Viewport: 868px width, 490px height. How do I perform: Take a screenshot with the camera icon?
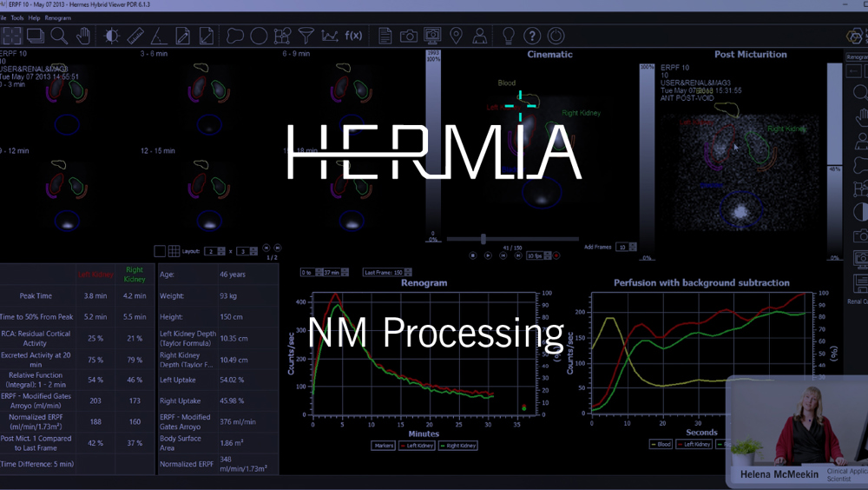(x=408, y=36)
